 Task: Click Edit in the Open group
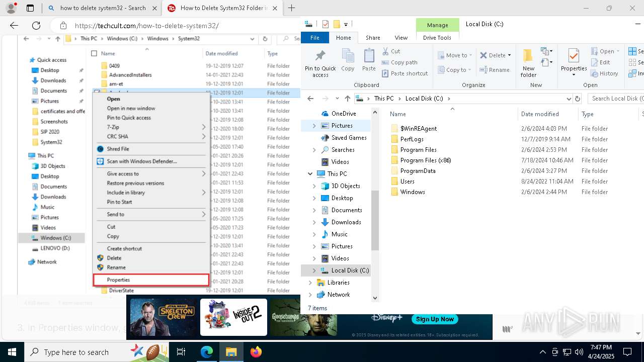[x=600, y=62]
